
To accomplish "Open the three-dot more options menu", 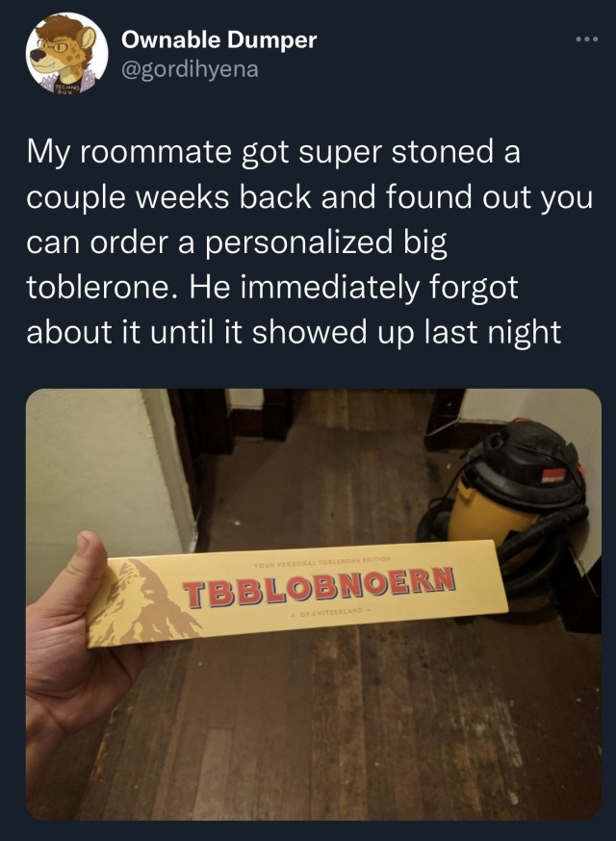I will pyautogui.click(x=586, y=39).
